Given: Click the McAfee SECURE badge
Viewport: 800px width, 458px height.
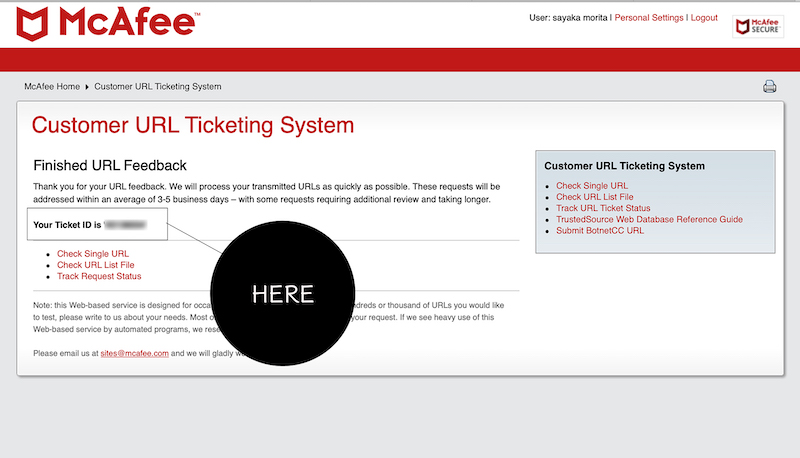Looking at the screenshot, I should point(758,26).
